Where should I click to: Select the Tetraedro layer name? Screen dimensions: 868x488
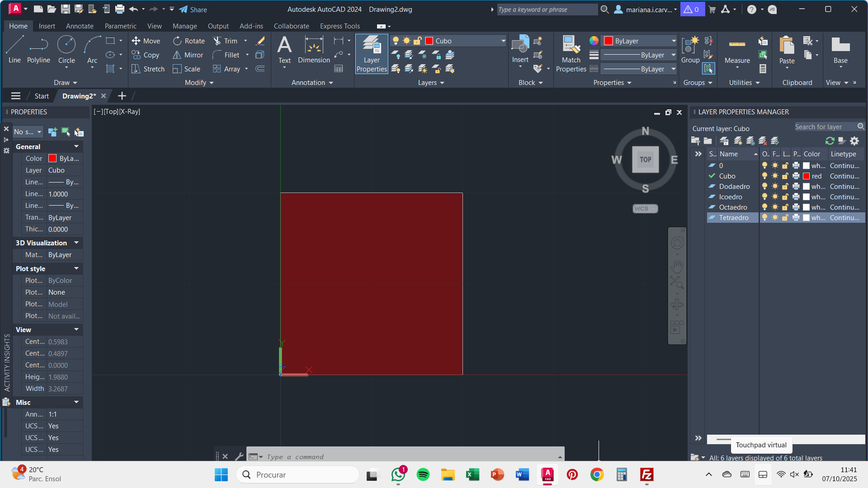click(x=733, y=218)
